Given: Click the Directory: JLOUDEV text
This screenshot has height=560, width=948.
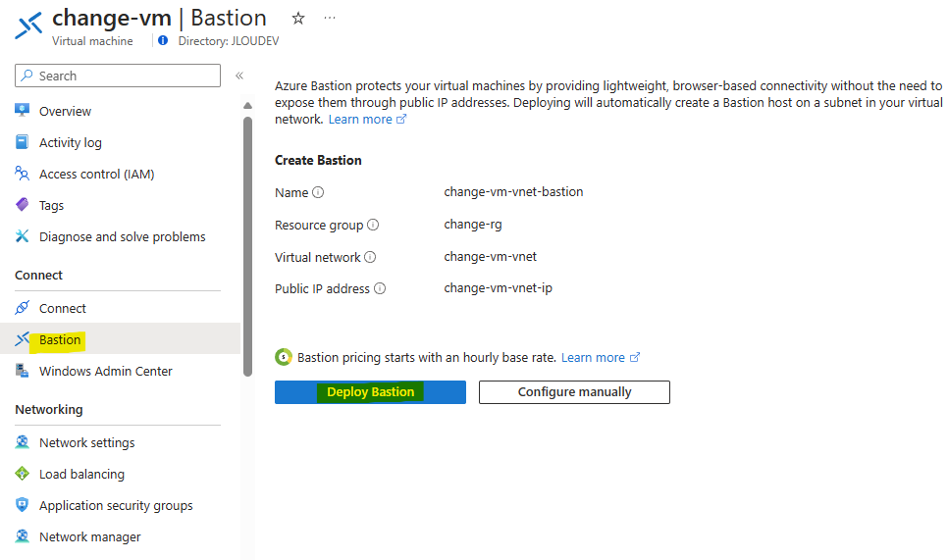Looking at the screenshot, I should point(229,41).
